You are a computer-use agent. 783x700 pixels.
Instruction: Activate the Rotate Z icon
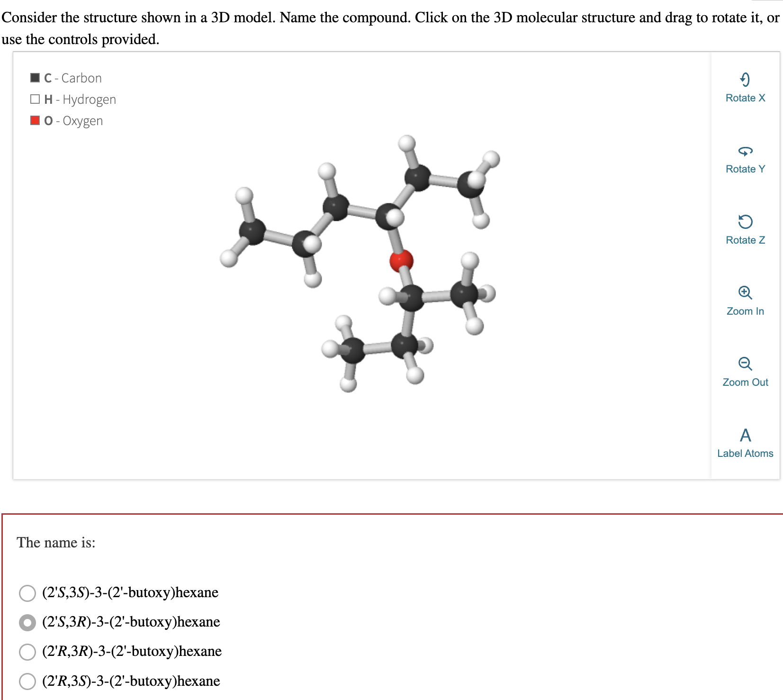coord(745,222)
